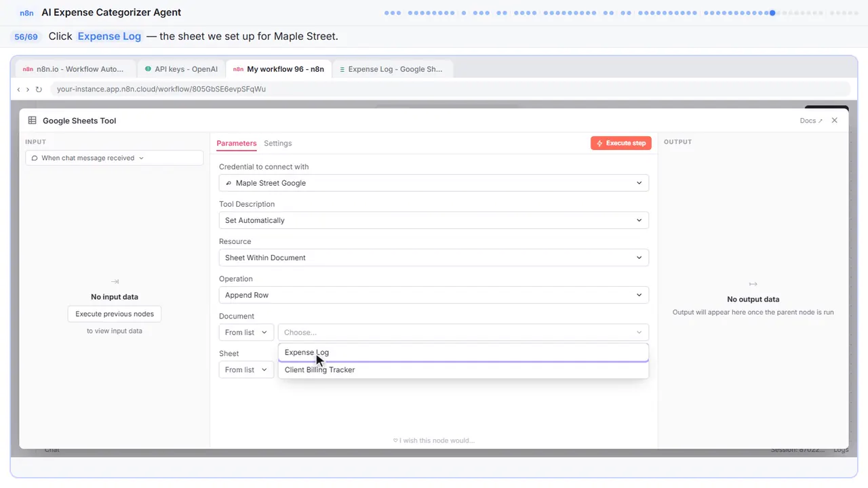Viewport: 868px width, 488px height.
Task: Expand the Credential to connect with dropdown
Action: pyautogui.click(x=434, y=183)
